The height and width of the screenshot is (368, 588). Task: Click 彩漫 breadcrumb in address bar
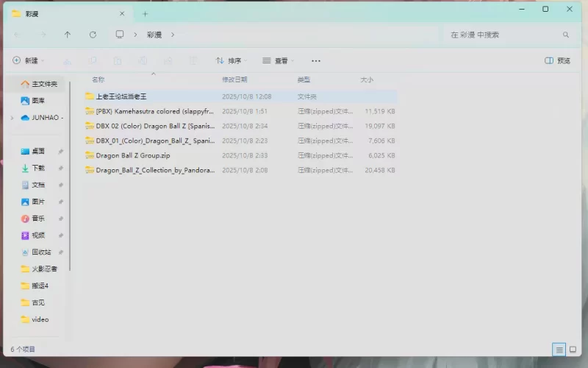pos(154,35)
